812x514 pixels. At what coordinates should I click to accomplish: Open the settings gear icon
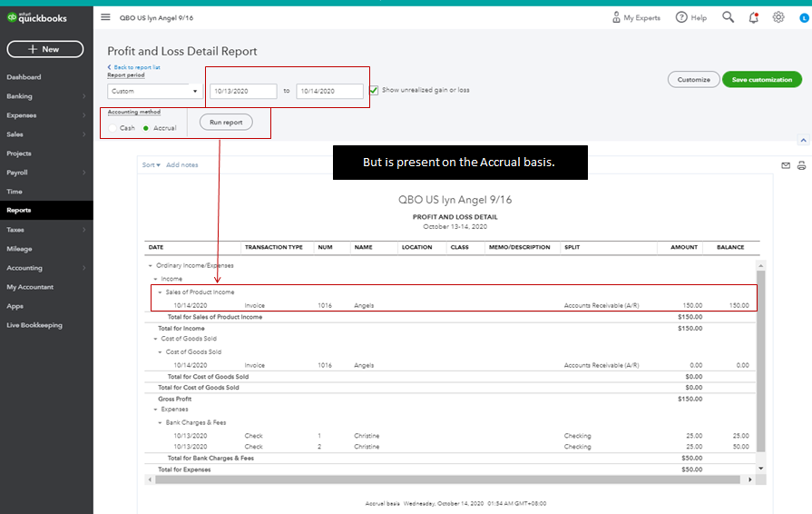[x=778, y=17]
